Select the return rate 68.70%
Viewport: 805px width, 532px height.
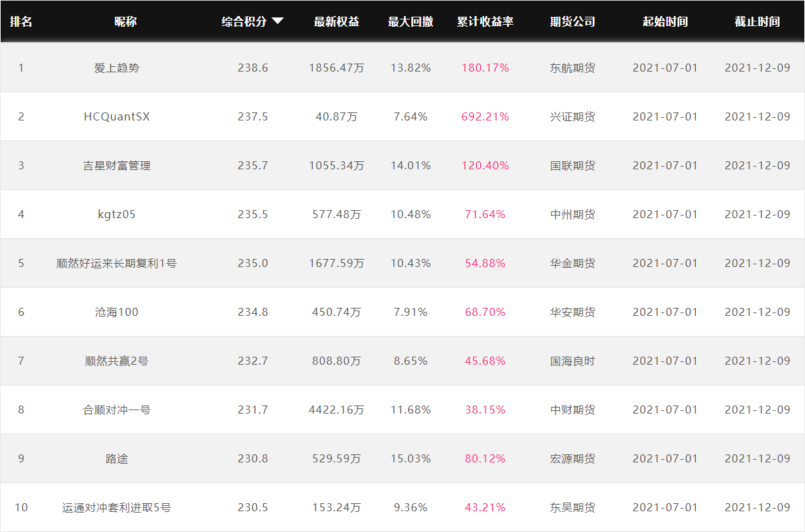click(486, 312)
